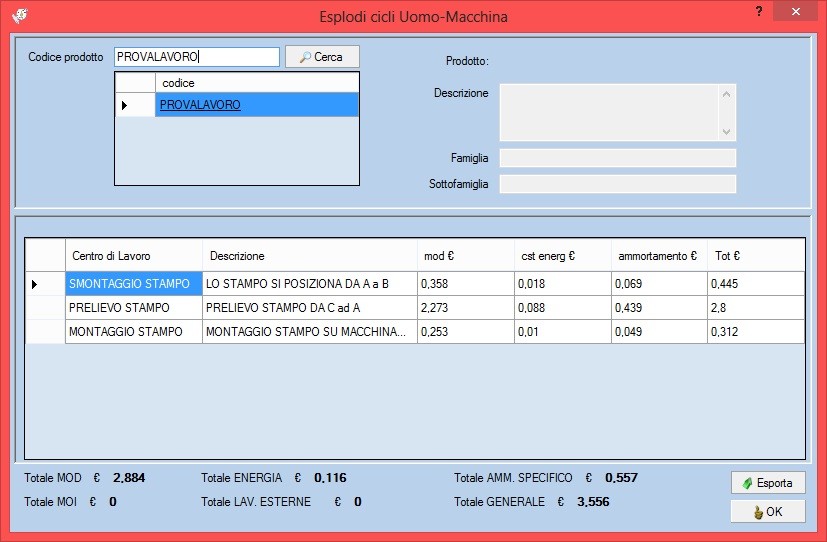Viewport: 827px width, 542px height.
Task: Click the help question mark button
Action: pos(758,11)
